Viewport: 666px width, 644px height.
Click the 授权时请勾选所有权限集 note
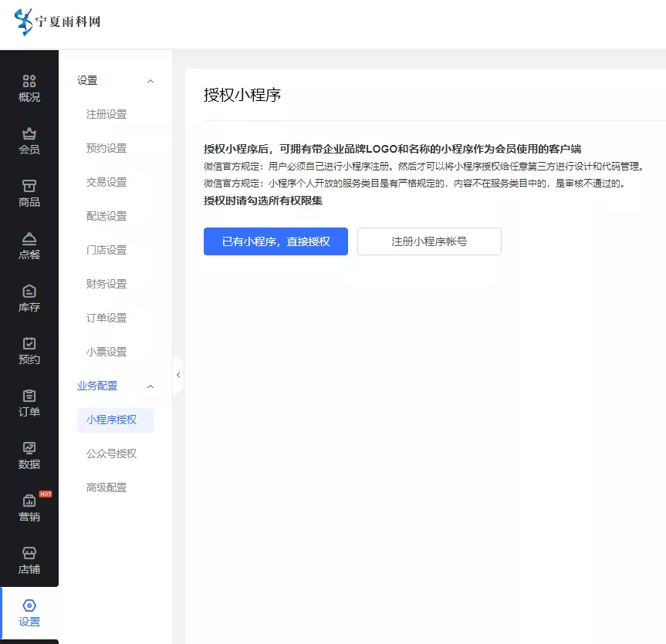263,201
